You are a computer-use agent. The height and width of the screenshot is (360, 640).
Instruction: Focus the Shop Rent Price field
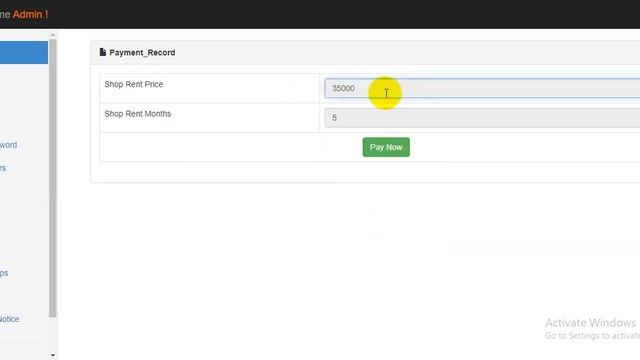pos(482,88)
